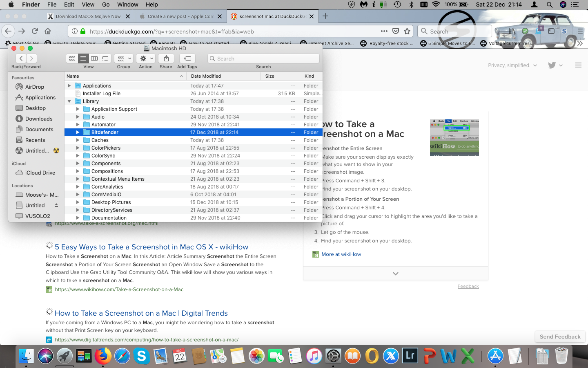The height and width of the screenshot is (368, 588).
Task: Open the Firefox hamburger menu
Action: coord(580,31)
